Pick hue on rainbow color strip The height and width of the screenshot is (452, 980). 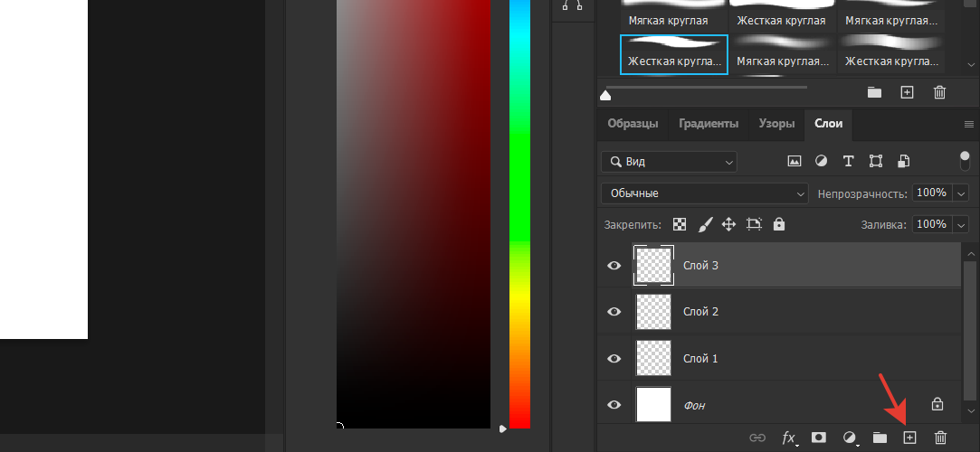[519, 214]
